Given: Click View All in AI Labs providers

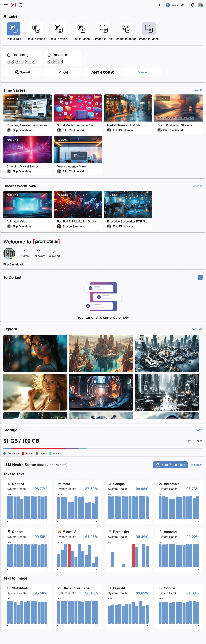Looking at the screenshot, I should click(x=143, y=72).
